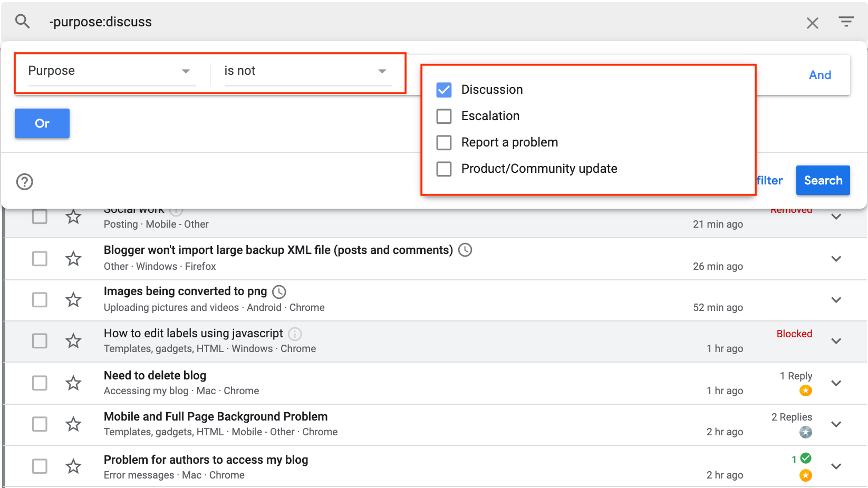Check the Escalation option
Viewport: 868px width, 488px height.
444,116
